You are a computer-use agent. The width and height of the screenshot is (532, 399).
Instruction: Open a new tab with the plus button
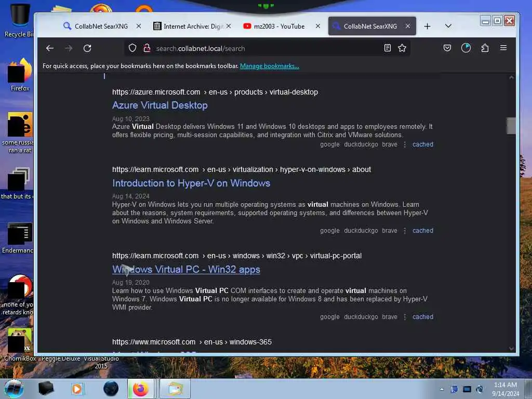427,26
